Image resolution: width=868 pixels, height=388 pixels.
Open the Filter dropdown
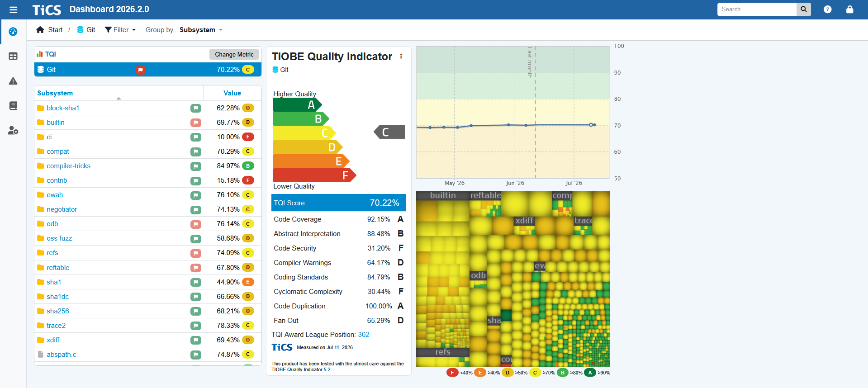coord(120,30)
